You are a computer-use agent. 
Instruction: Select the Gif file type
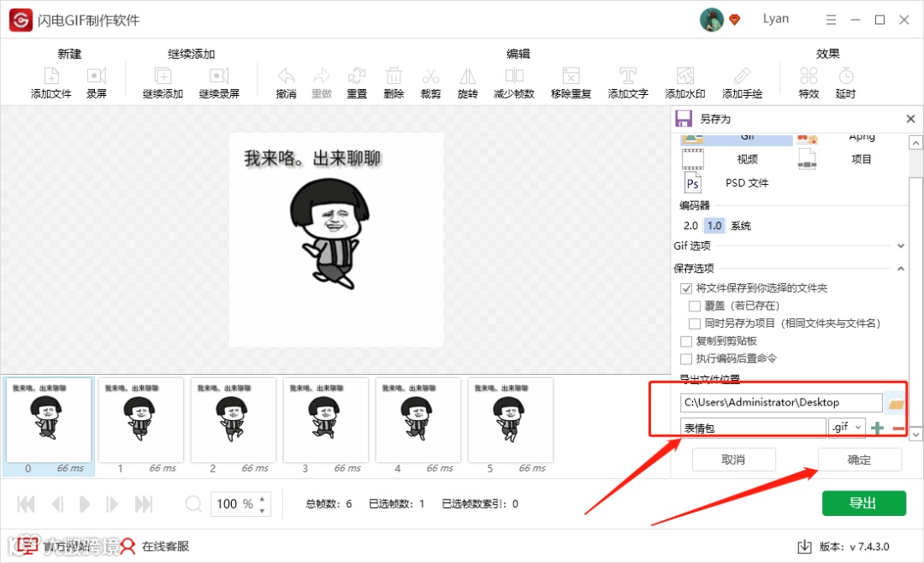tap(736, 138)
